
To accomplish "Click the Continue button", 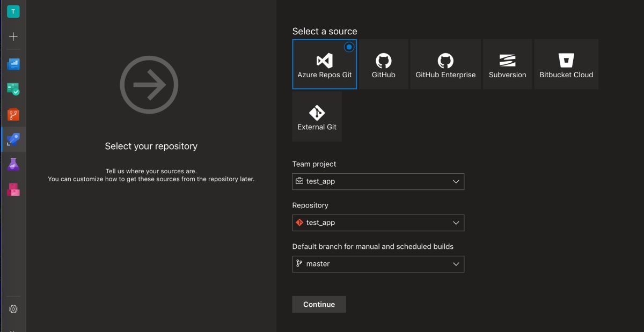I will pyautogui.click(x=319, y=304).
